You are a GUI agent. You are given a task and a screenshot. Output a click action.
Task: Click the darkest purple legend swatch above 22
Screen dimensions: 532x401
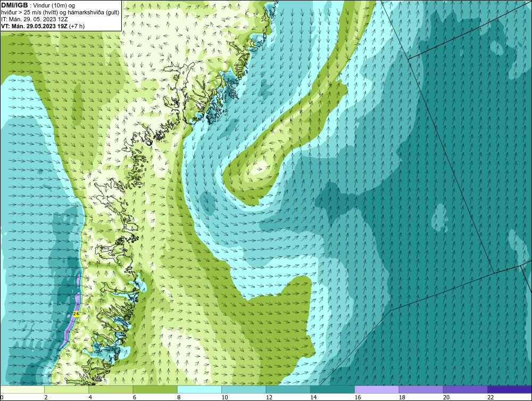(x=510, y=389)
